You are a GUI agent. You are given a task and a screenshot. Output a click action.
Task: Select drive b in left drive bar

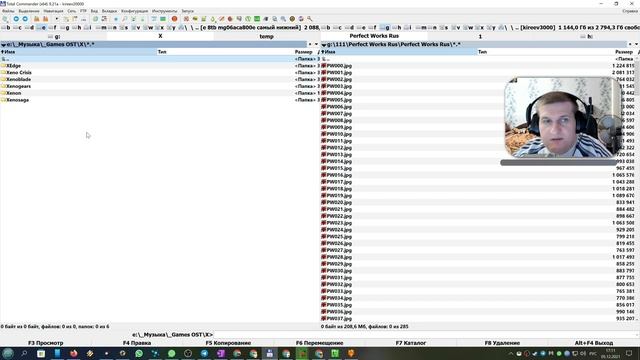pos(6,27)
